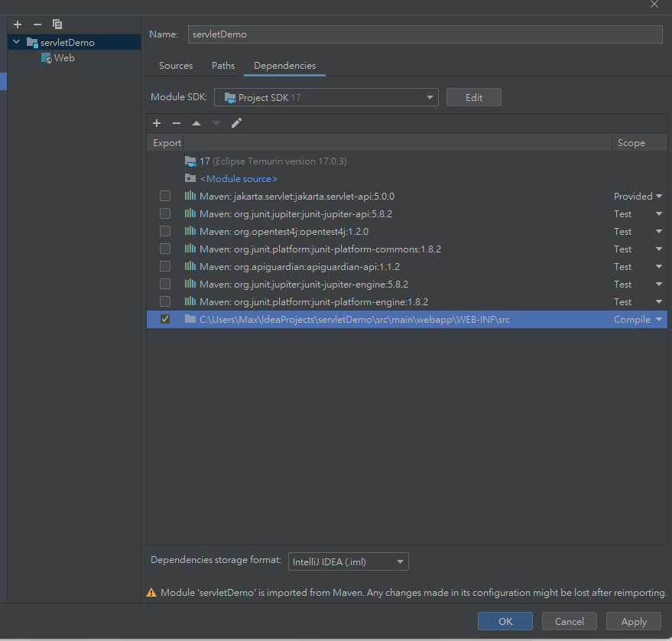Screen dimensions: 672x641
Task: Confirm with the OK button
Action: click(x=505, y=621)
